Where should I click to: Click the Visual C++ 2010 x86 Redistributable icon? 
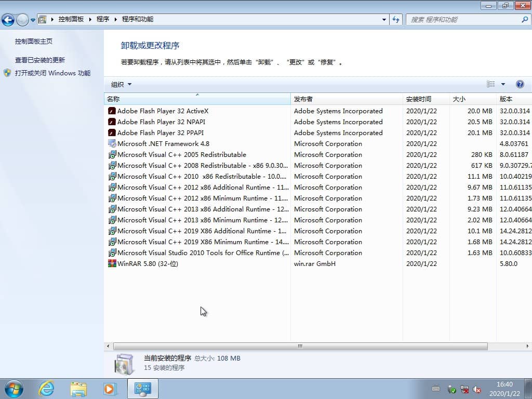point(112,177)
